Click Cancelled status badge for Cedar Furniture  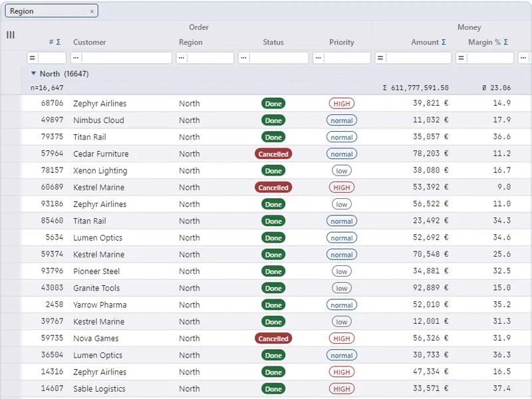pyautogui.click(x=273, y=154)
